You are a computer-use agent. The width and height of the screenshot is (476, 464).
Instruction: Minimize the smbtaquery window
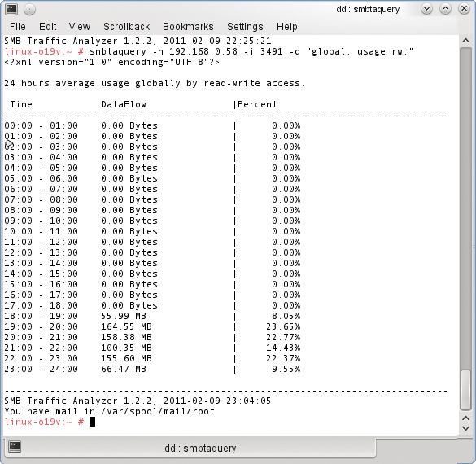pos(426,9)
